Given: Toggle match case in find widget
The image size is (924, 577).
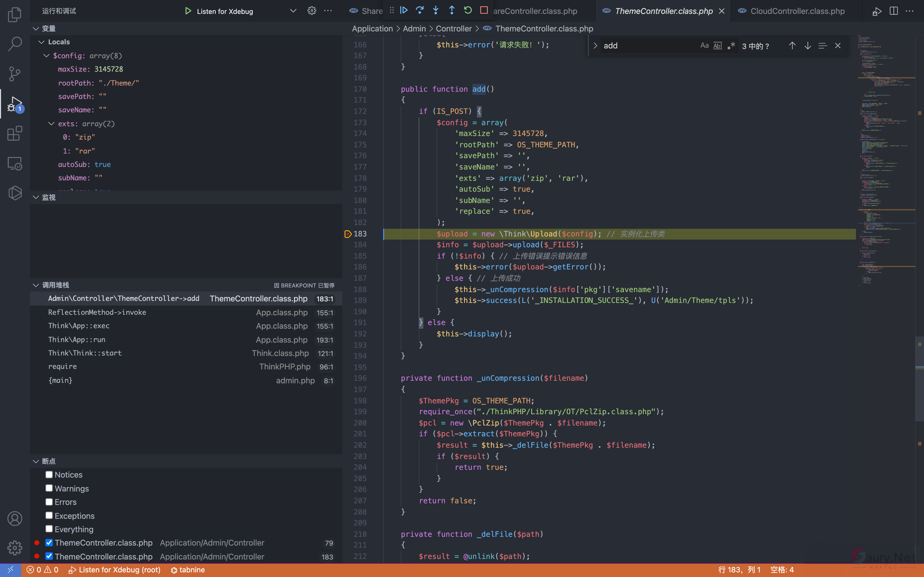Looking at the screenshot, I should pyautogui.click(x=704, y=46).
